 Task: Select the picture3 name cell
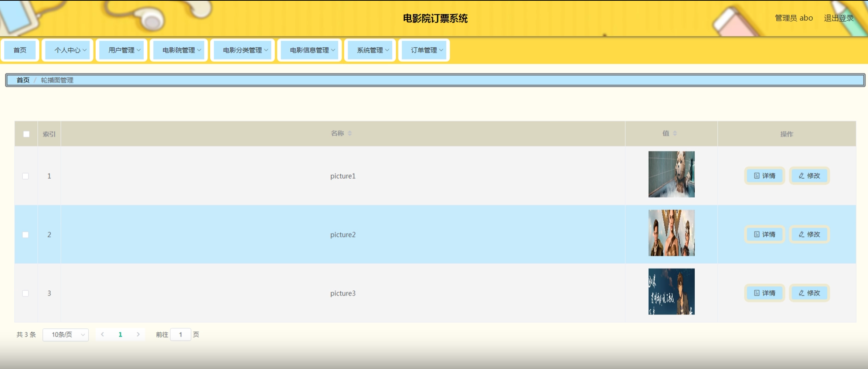point(343,293)
